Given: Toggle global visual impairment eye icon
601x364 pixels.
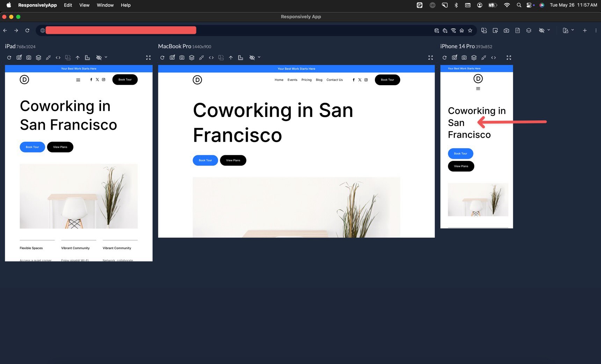Looking at the screenshot, I should (542, 30).
